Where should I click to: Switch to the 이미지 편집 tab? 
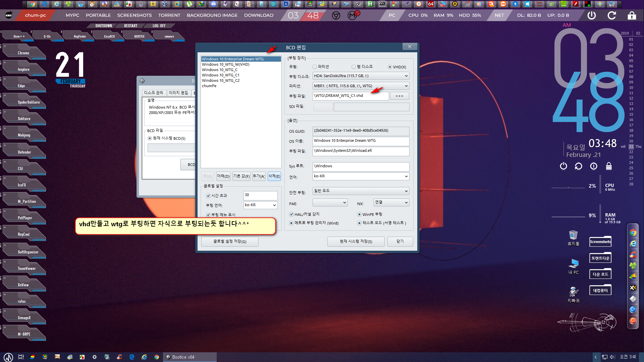point(178,93)
